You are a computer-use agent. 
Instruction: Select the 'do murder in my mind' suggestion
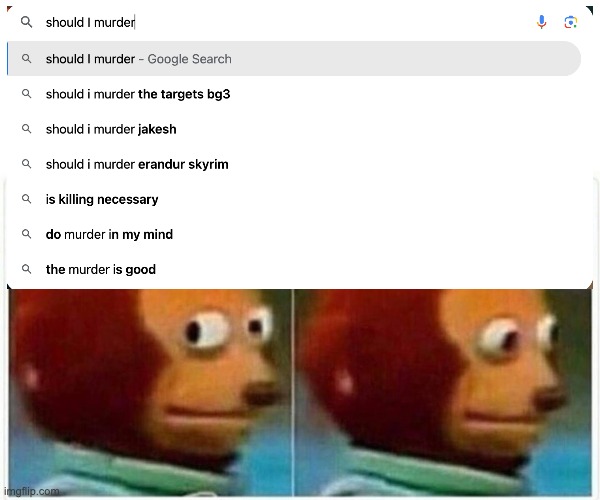(x=294, y=234)
